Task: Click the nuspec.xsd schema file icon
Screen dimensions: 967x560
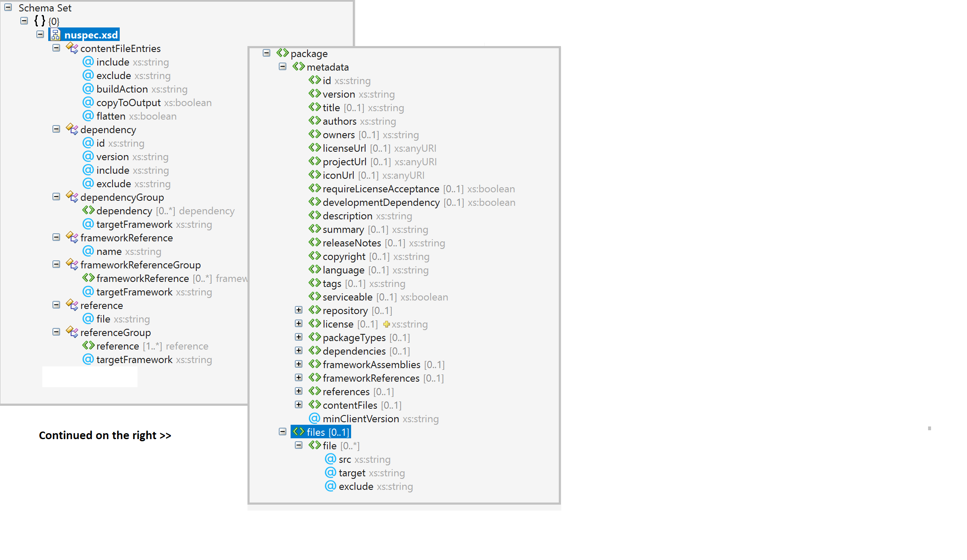Action: (56, 34)
